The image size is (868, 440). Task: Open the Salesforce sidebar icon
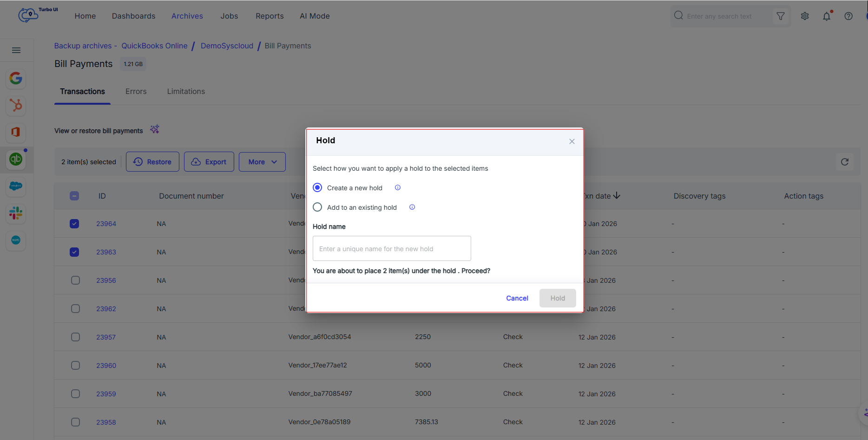tap(16, 186)
